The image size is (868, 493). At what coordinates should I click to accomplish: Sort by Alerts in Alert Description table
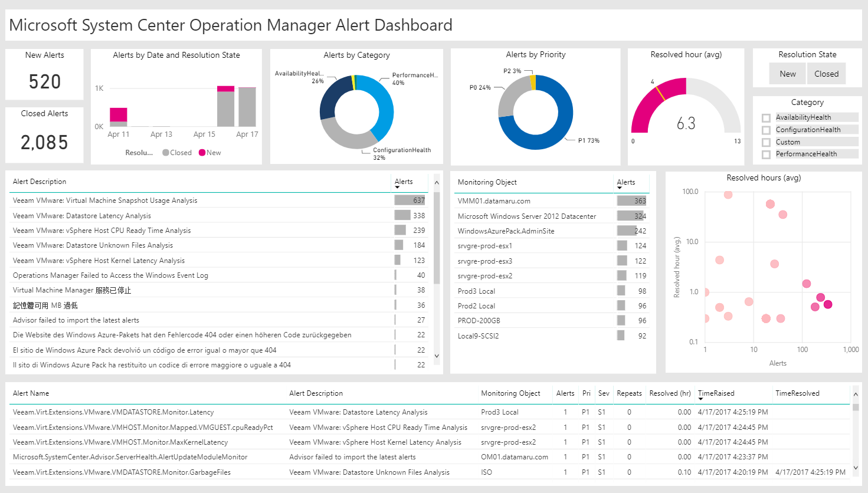pos(404,182)
